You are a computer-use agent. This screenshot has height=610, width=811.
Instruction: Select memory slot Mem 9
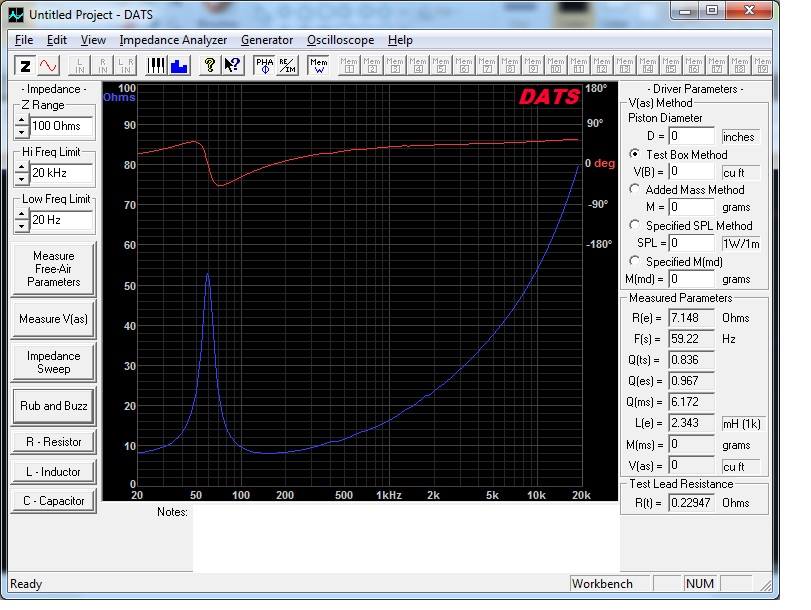[x=533, y=66]
